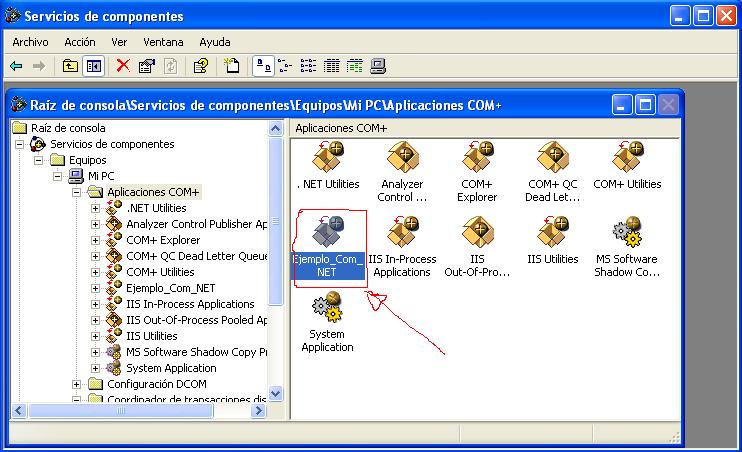Select Equipos folder in tree
742x452 pixels.
(88, 160)
